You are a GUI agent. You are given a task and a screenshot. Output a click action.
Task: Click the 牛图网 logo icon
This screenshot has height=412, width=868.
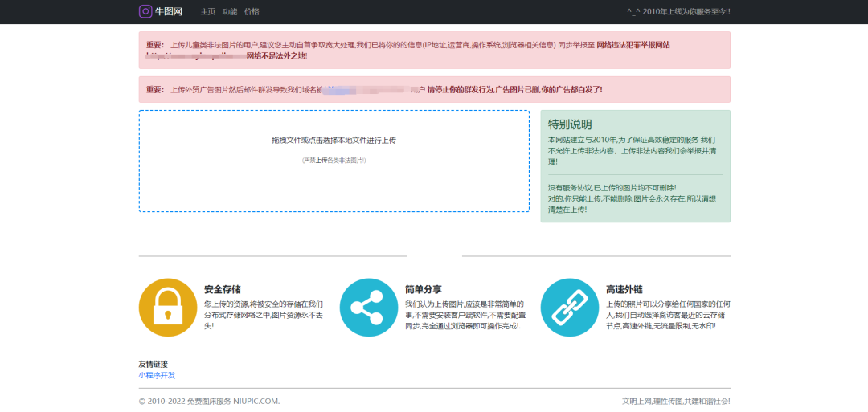pyautogui.click(x=145, y=11)
